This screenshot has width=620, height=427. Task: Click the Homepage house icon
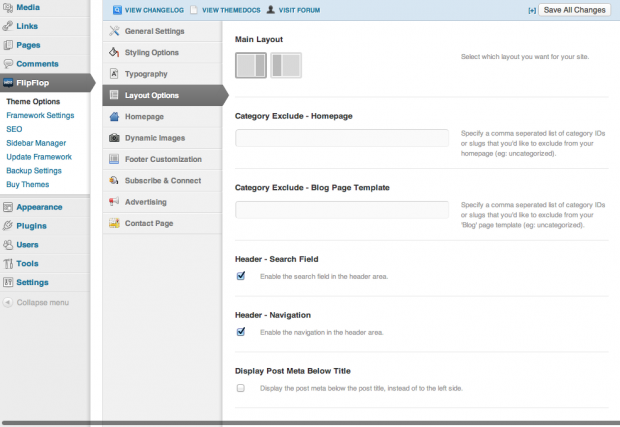click(114, 116)
